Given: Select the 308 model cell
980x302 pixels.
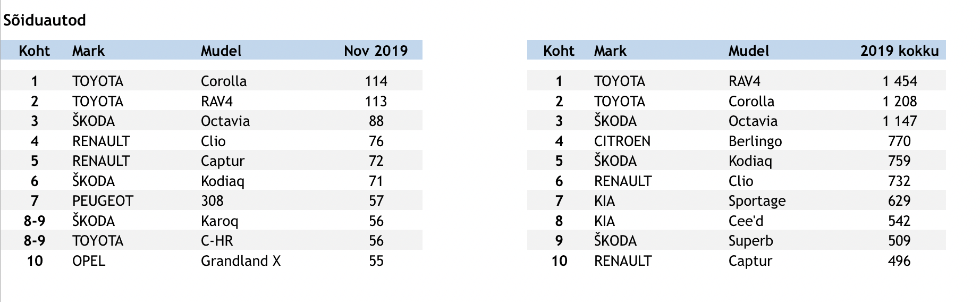Looking at the screenshot, I should pyautogui.click(x=212, y=201).
